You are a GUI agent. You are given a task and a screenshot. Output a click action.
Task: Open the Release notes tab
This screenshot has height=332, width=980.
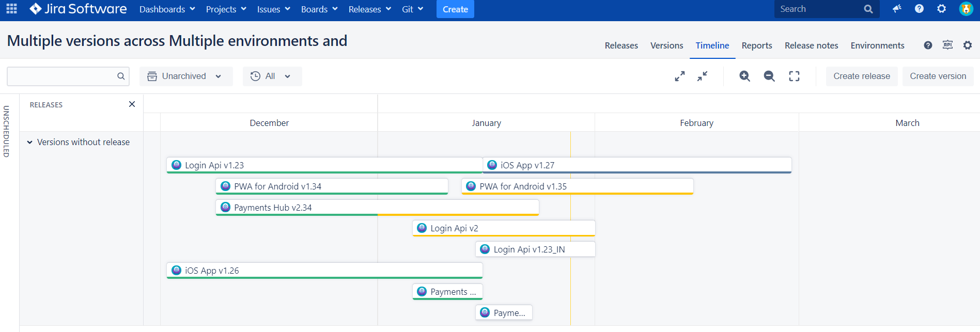[x=811, y=45]
